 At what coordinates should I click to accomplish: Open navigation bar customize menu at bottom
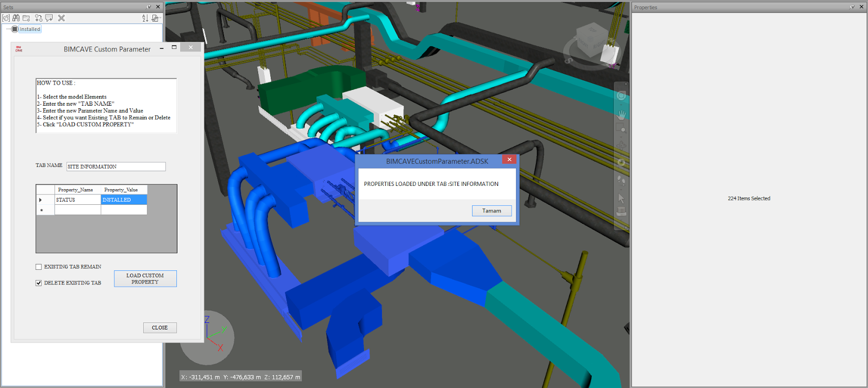point(626,227)
